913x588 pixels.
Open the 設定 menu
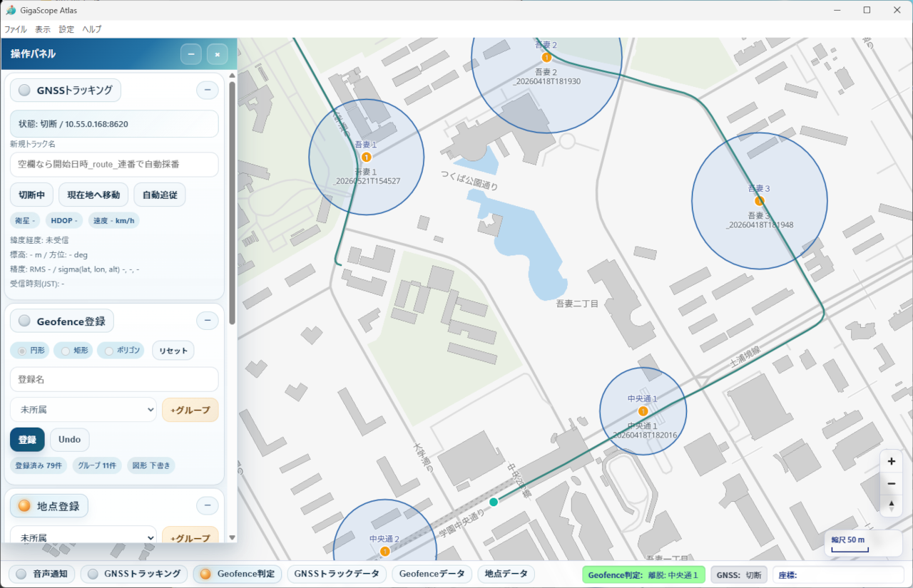point(66,29)
